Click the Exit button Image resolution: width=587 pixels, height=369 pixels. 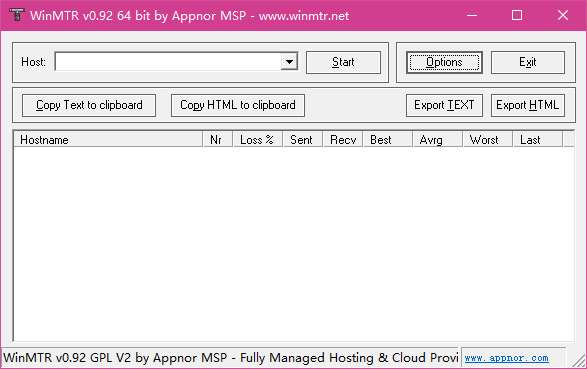(x=528, y=62)
